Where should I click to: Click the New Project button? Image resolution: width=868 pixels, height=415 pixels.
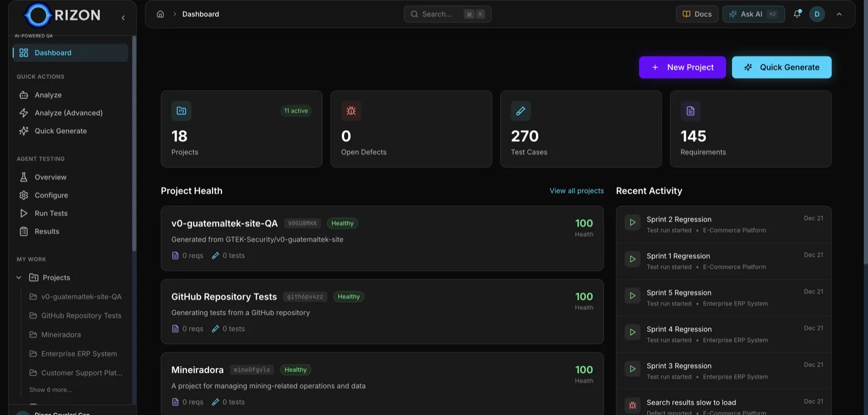[x=682, y=67]
